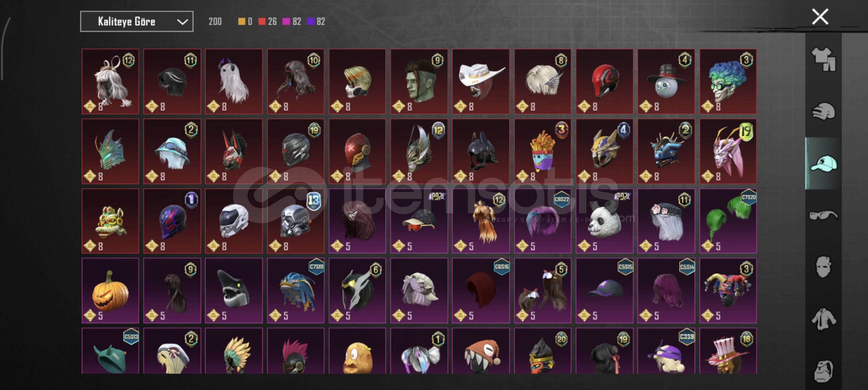Image resolution: width=868 pixels, height=390 pixels.
Task: Open the outfits category icon in sidebar
Action: coord(823,59)
